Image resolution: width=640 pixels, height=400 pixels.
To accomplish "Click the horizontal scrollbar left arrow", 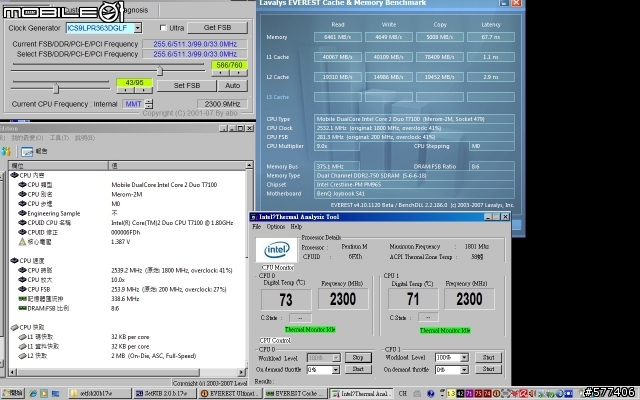I will [x=13, y=372].
